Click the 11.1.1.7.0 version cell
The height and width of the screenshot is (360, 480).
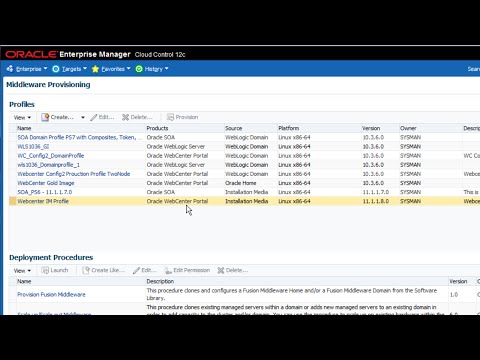pos(376,192)
